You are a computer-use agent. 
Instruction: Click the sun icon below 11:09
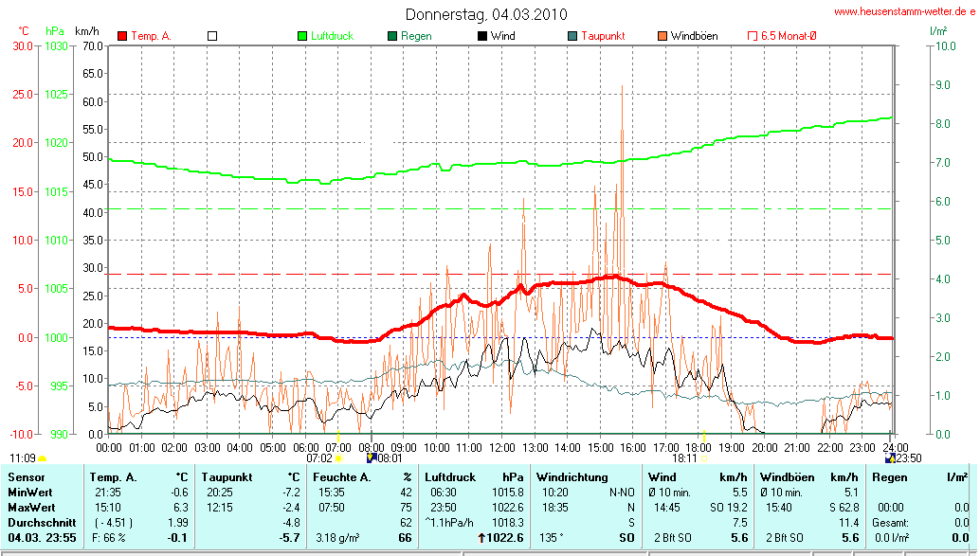[42, 458]
